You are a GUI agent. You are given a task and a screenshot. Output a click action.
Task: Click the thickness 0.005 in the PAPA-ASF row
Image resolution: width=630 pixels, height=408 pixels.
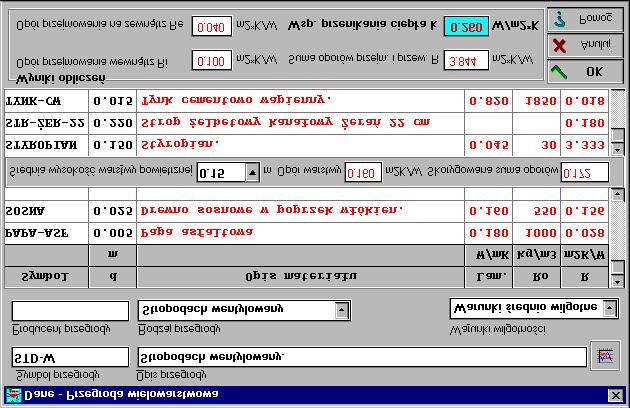112,233
